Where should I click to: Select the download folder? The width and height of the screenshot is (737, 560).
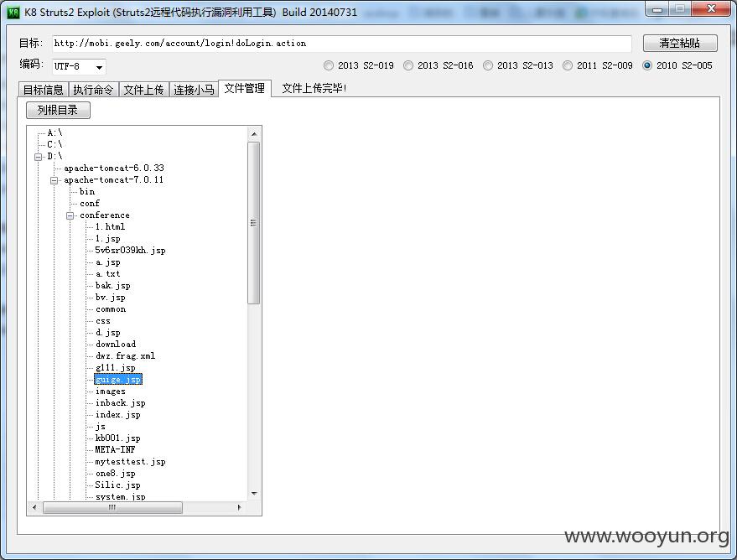coord(116,345)
